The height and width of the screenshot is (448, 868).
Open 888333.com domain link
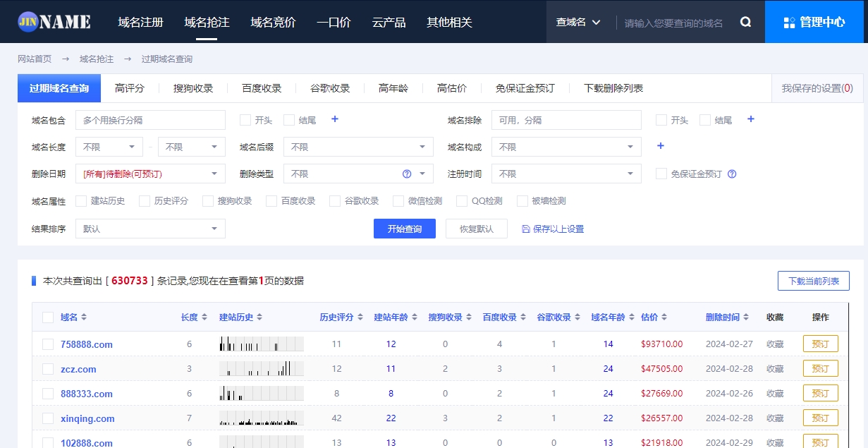tap(87, 394)
